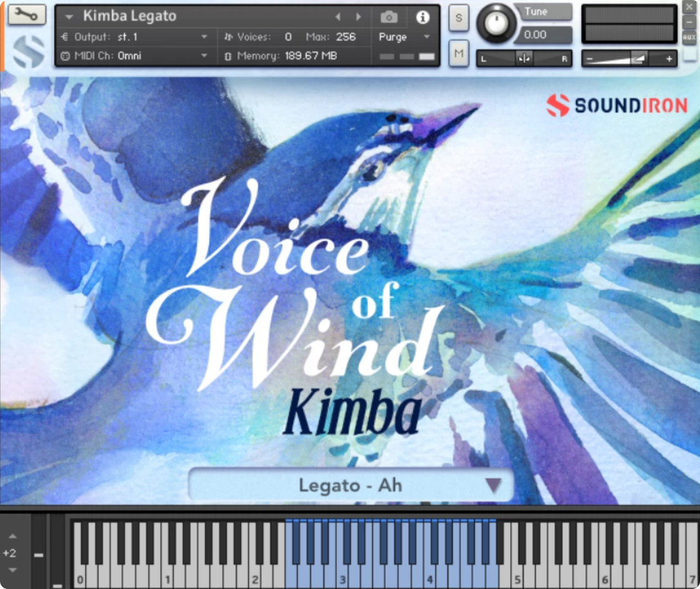
Task: Click the Tune knob
Action: [496, 23]
